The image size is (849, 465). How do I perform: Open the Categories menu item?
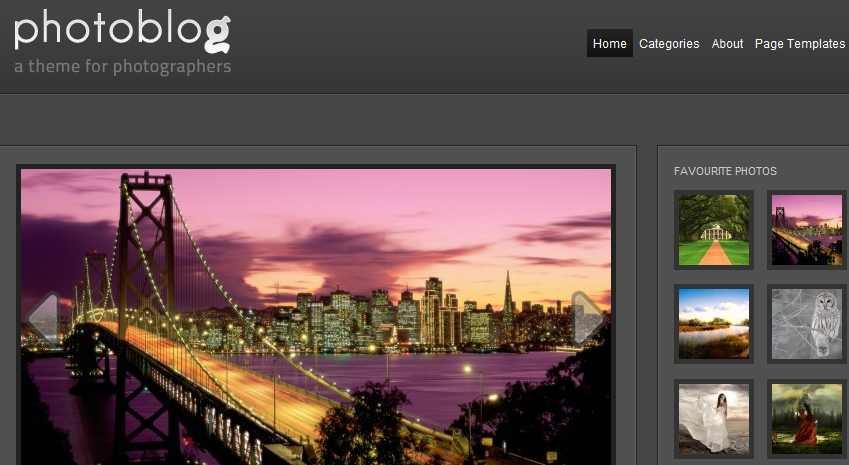[669, 43]
